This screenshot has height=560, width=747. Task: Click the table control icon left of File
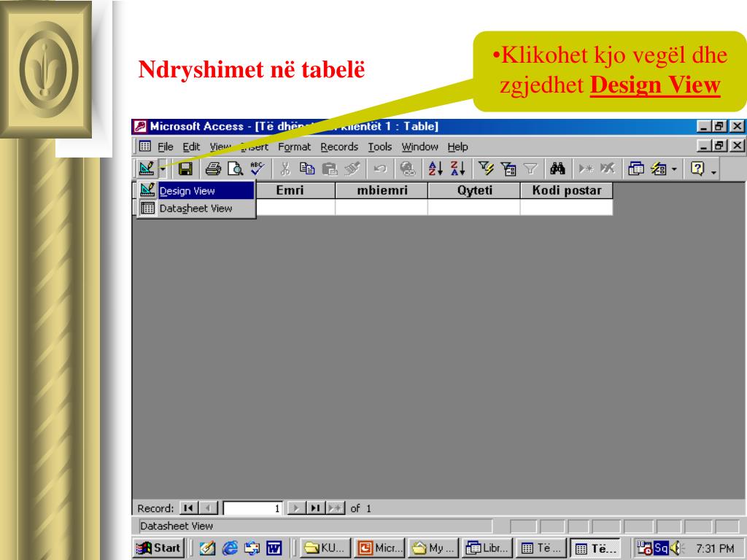click(x=145, y=146)
